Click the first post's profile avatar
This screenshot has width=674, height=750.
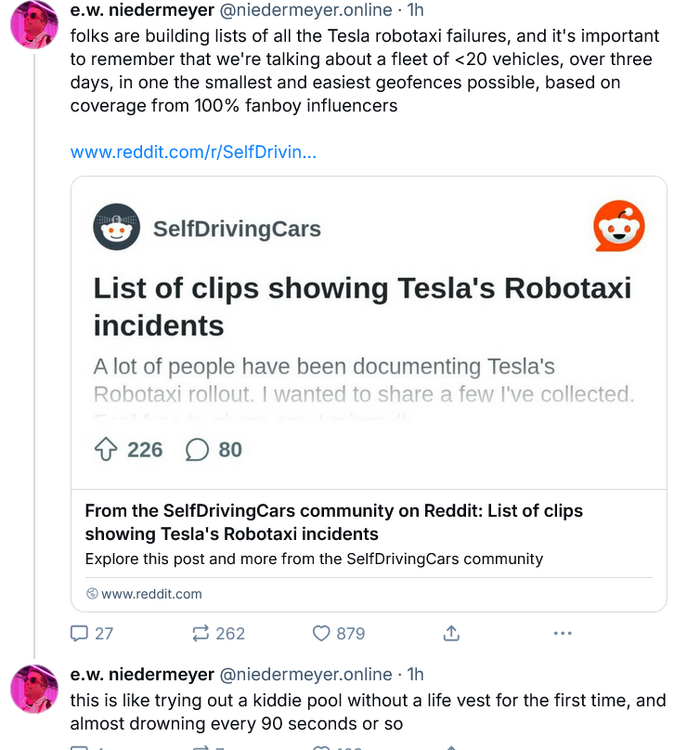[34, 23]
